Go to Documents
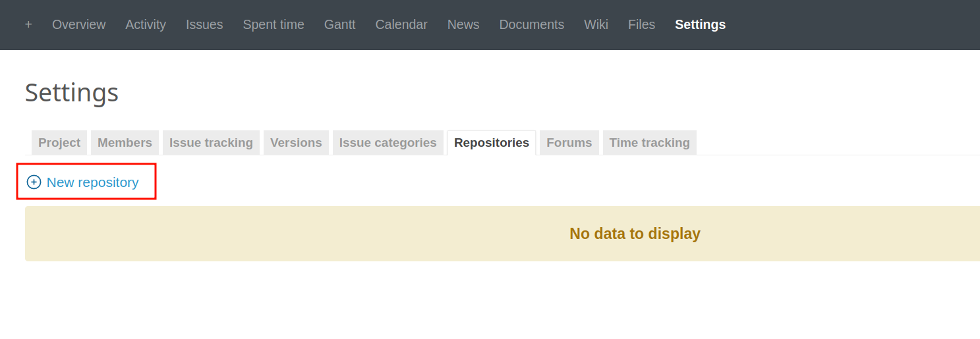Image resolution: width=980 pixels, height=339 pixels. tap(531, 24)
